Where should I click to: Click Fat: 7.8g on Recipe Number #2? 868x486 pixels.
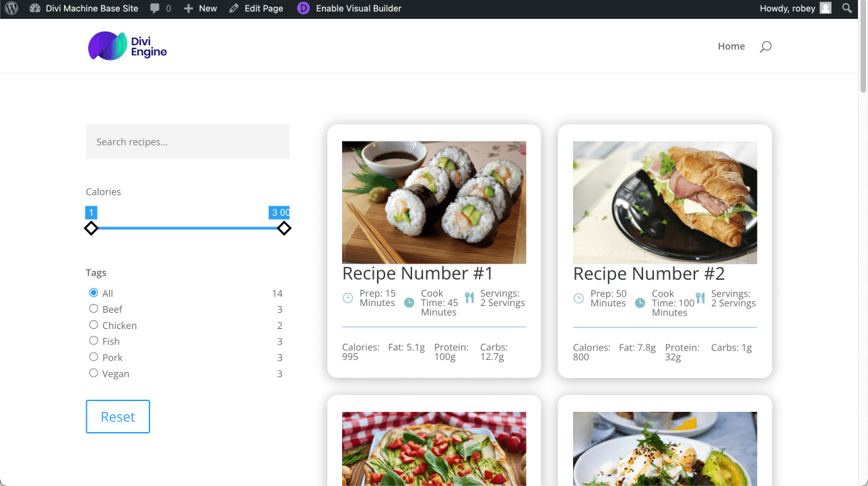(x=638, y=348)
